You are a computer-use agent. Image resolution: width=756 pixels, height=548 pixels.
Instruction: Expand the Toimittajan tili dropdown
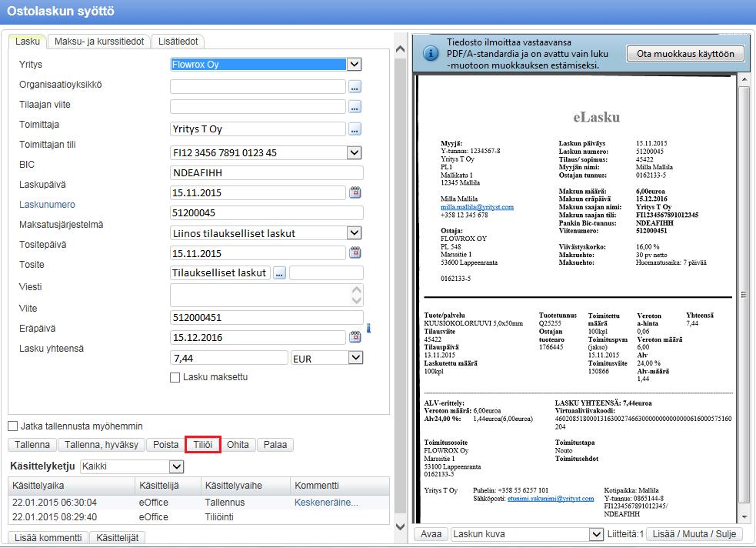pos(355,153)
